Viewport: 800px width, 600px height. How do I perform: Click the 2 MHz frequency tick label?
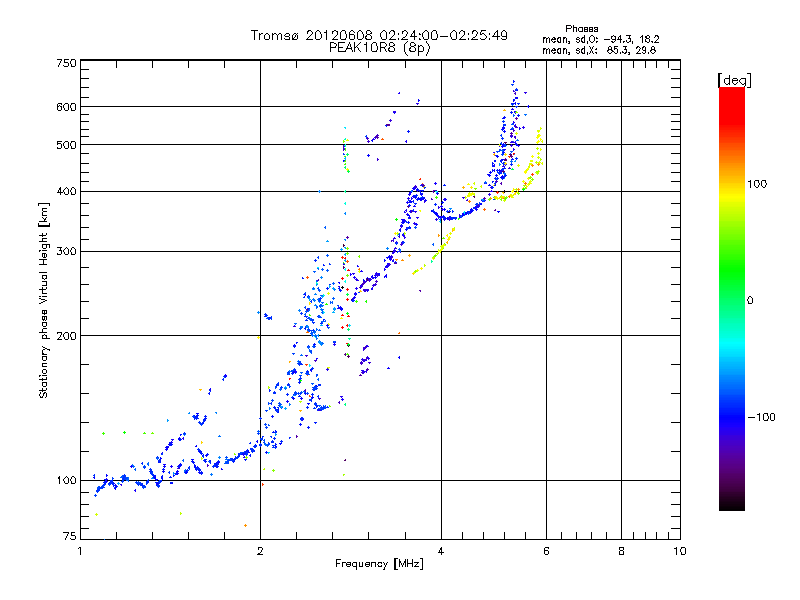(260, 551)
